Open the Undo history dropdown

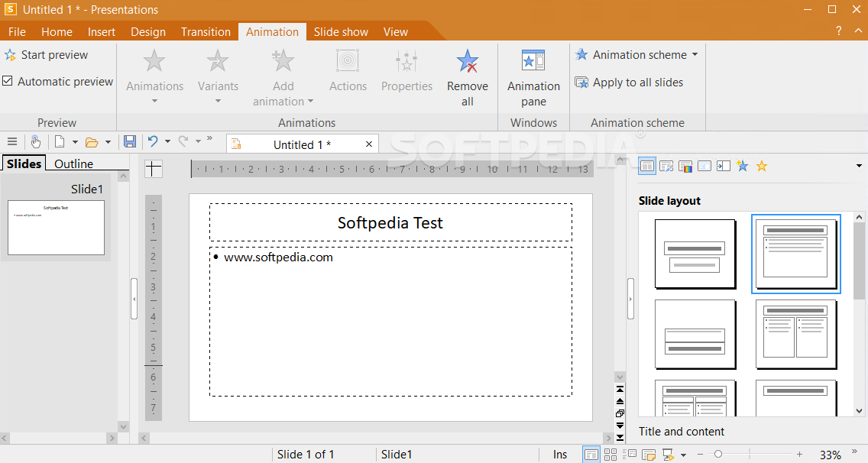167,142
